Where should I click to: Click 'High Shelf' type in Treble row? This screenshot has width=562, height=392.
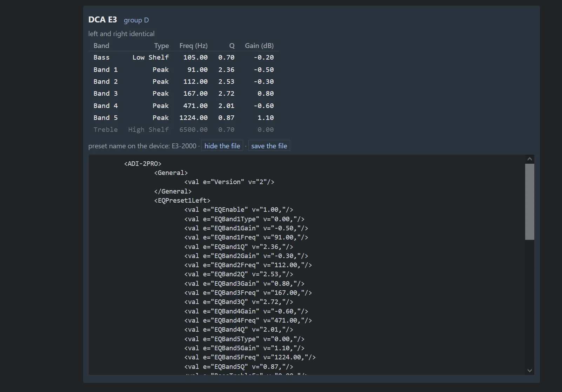(149, 130)
